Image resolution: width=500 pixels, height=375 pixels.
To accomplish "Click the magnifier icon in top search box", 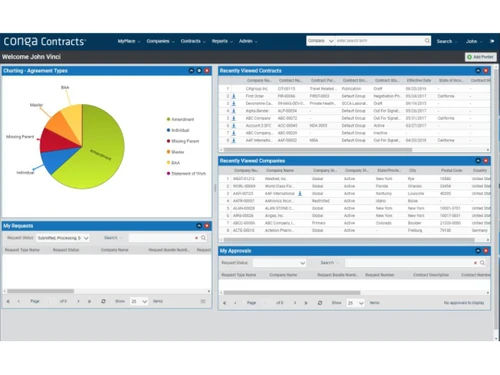I will pyautogui.click(x=427, y=41).
